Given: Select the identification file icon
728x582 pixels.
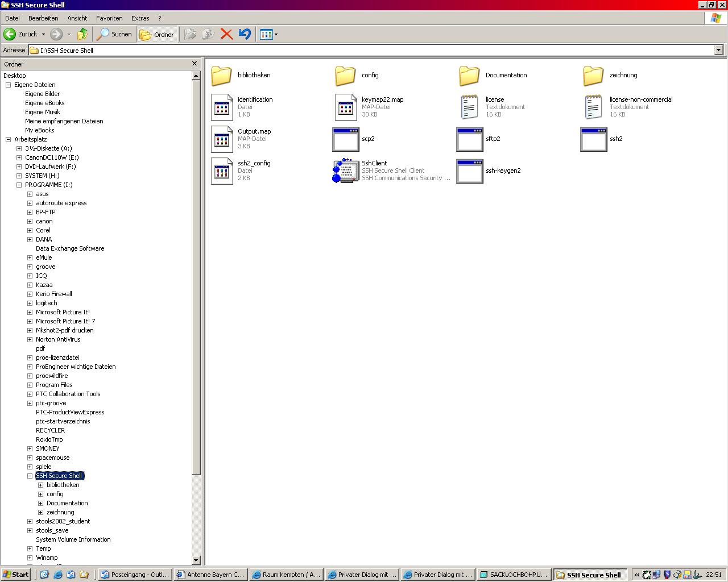Looking at the screenshot, I should (x=222, y=107).
